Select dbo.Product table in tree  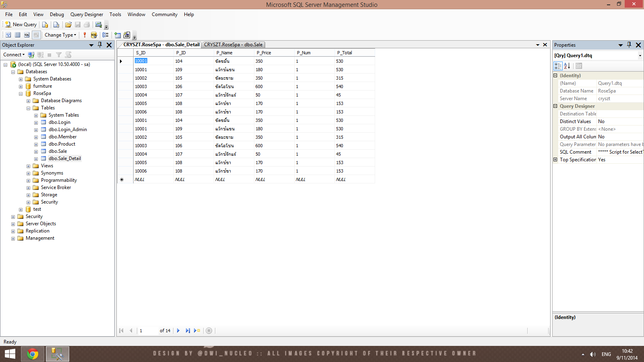[x=62, y=144]
